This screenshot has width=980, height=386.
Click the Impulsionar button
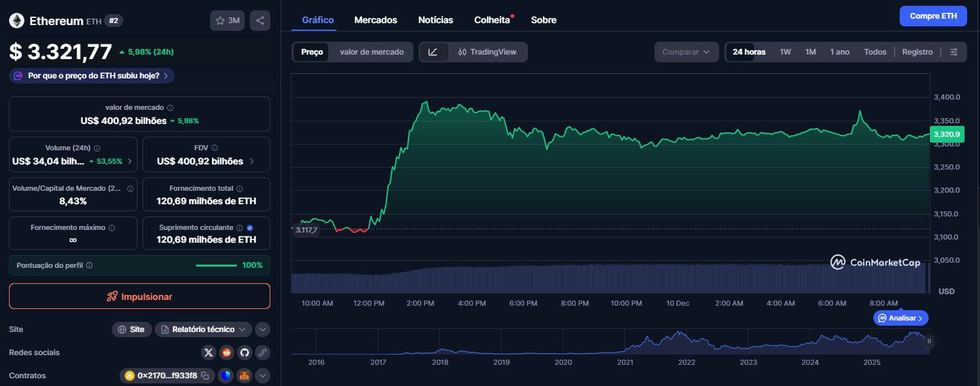(139, 296)
